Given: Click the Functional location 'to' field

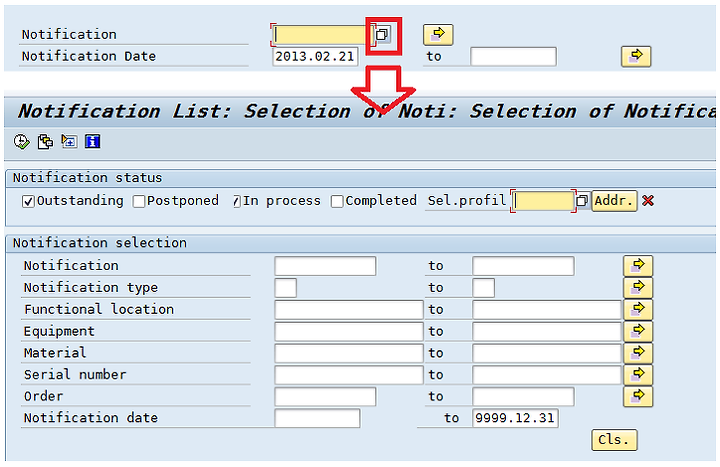Looking at the screenshot, I should tap(546, 310).
